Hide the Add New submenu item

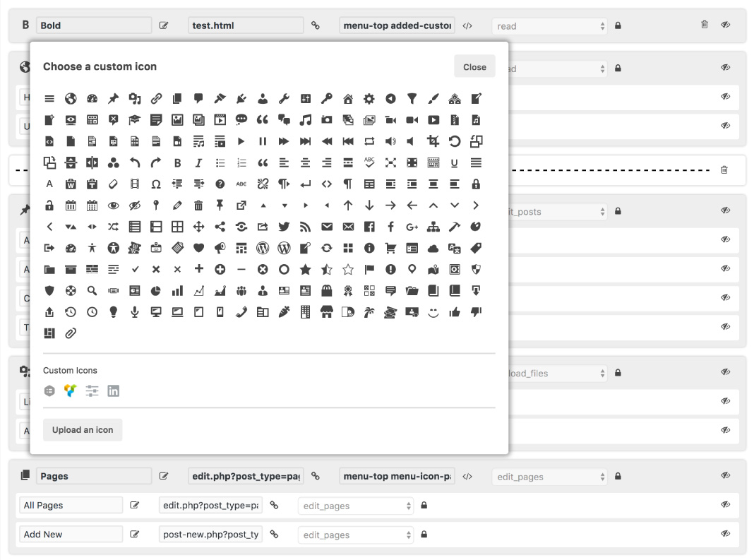[x=725, y=534]
